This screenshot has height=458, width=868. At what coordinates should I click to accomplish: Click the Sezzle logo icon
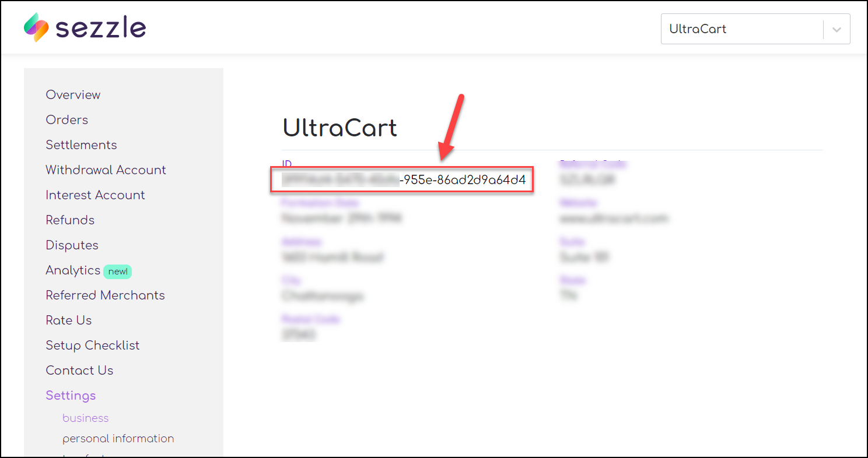36,27
